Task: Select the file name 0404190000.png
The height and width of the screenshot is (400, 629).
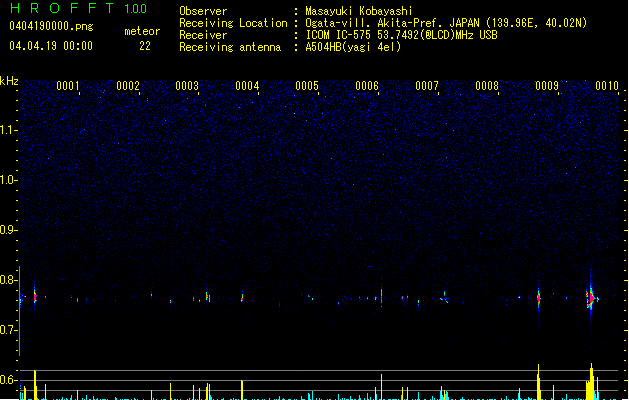Action: tap(51, 26)
